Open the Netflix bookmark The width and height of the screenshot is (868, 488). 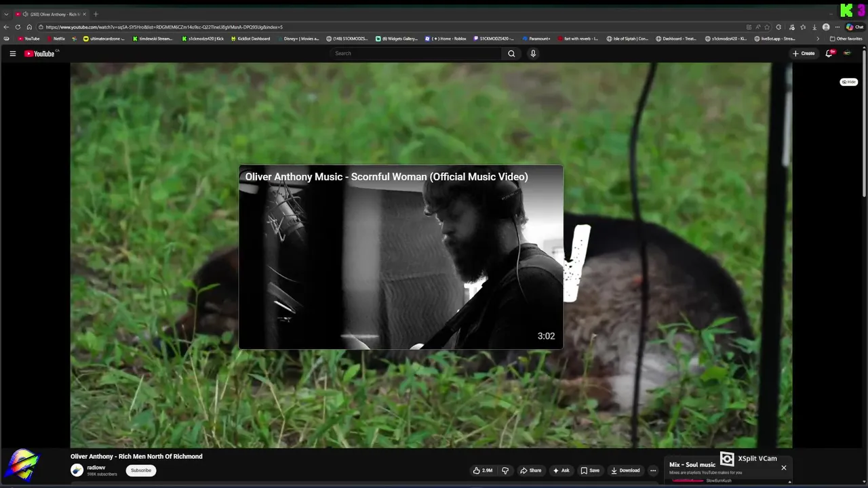tap(56, 39)
